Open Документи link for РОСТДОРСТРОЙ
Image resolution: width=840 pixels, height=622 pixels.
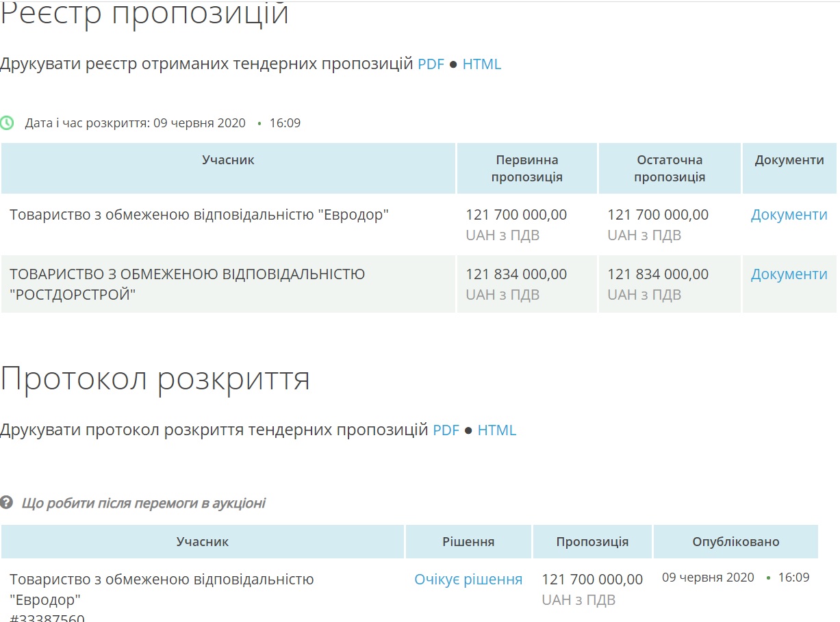[789, 274]
